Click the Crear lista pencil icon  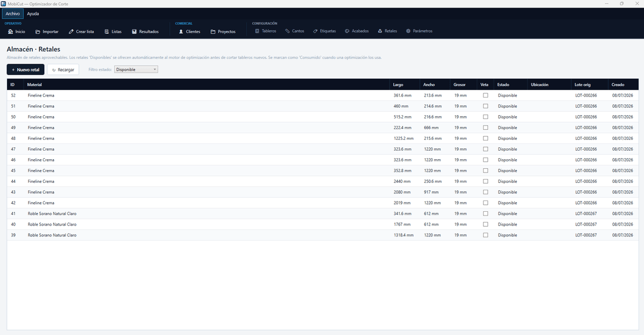pos(71,32)
